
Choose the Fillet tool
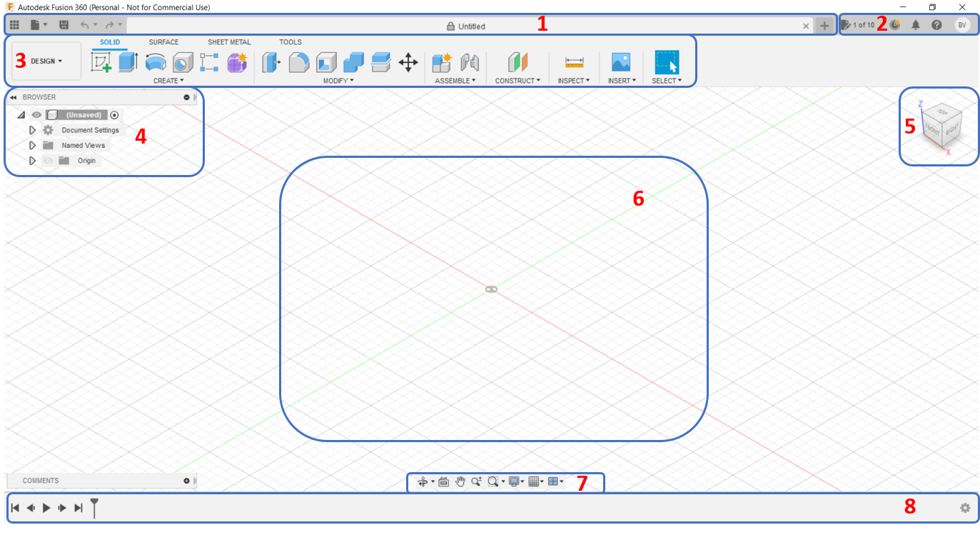point(299,63)
